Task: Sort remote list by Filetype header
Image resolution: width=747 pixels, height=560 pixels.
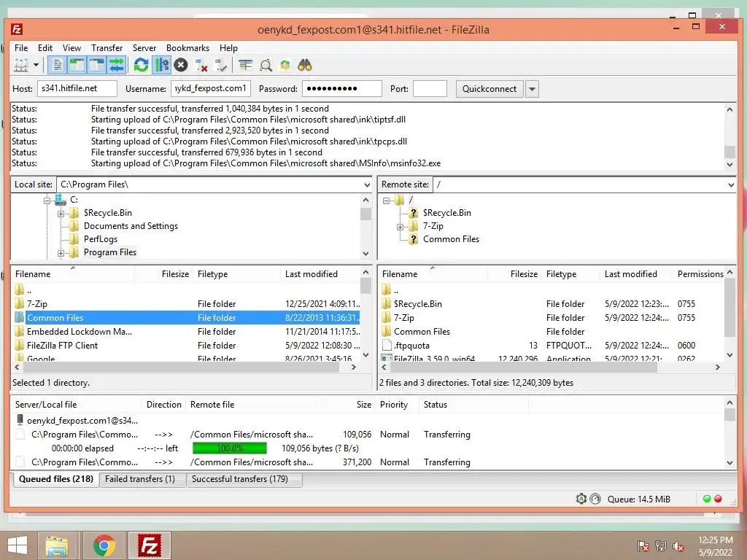Action: pyautogui.click(x=571, y=274)
